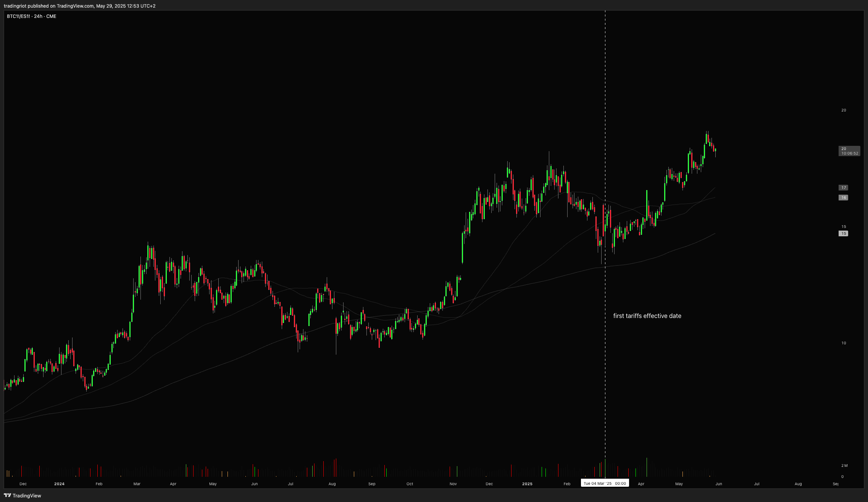This screenshot has height=502, width=868.
Task: Click the 2025 year marker on the time axis
Action: [527, 484]
